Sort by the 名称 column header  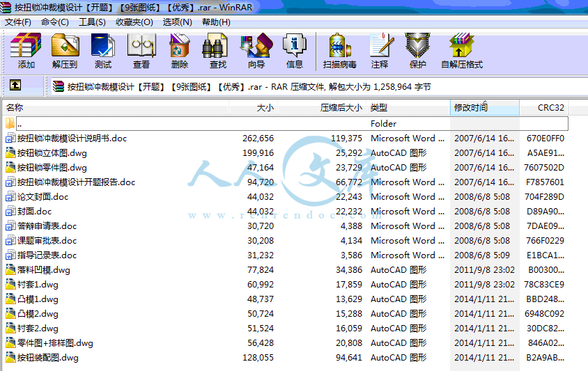coord(116,108)
